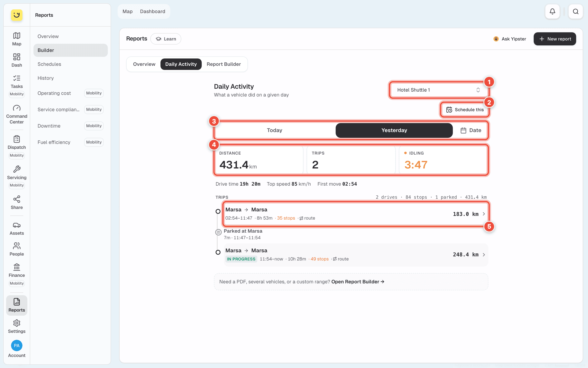Open Dashboard in top navigation
Screen dimensions: 588x368
(152, 11)
